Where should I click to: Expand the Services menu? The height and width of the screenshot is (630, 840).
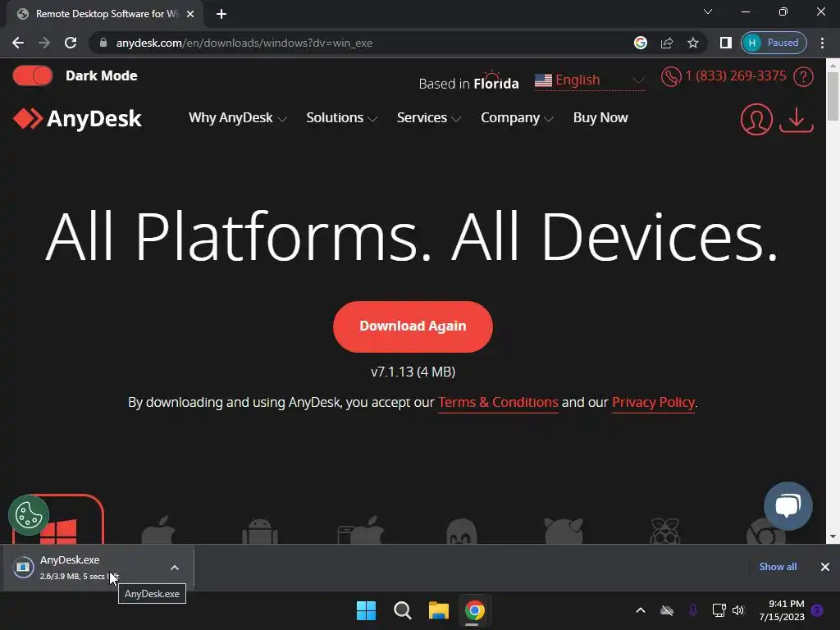click(x=428, y=118)
